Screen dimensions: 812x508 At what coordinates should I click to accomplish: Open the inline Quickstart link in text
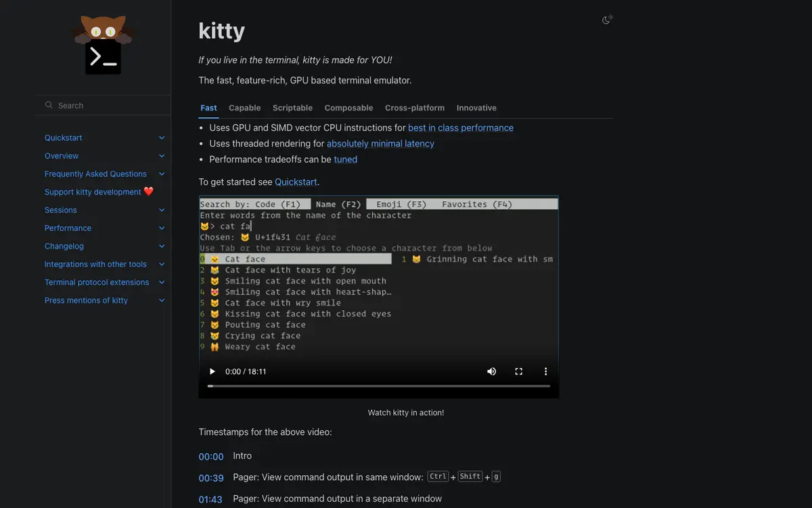click(x=296, y=182)
